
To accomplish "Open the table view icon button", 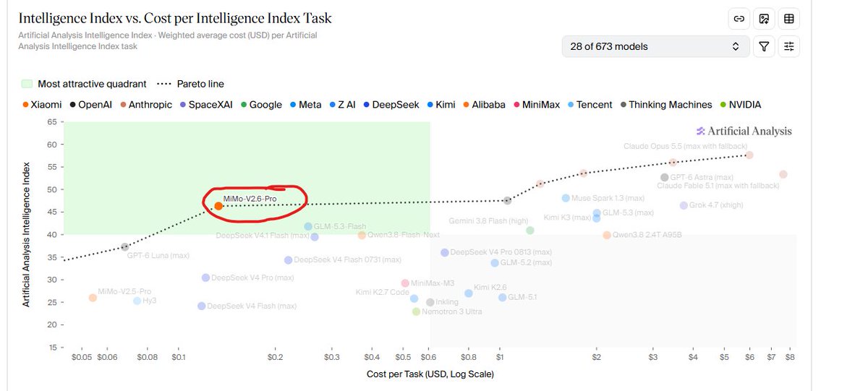I will click(x=789, y=19).
